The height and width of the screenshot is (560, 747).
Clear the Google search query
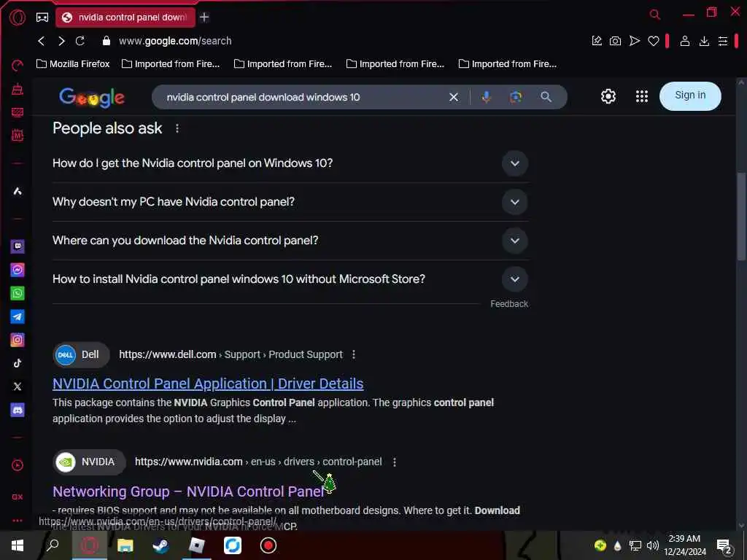(x=454, y=97)
